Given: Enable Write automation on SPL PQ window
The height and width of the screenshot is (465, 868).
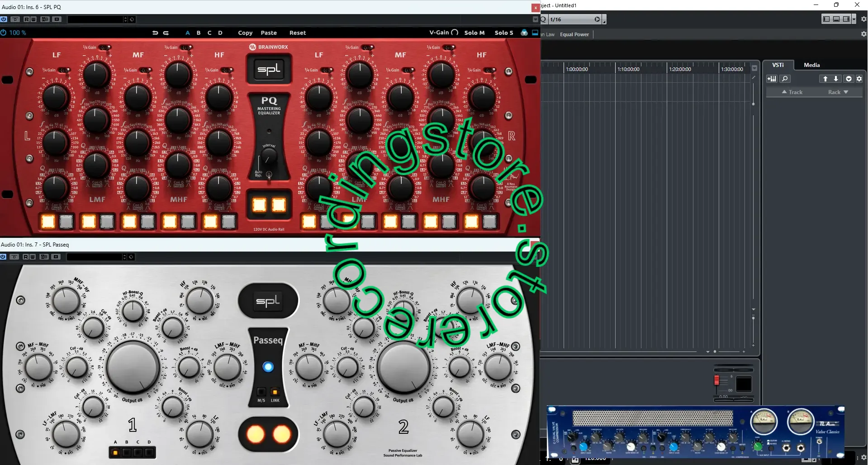Looking at the screenshot, I should [33, 19].
